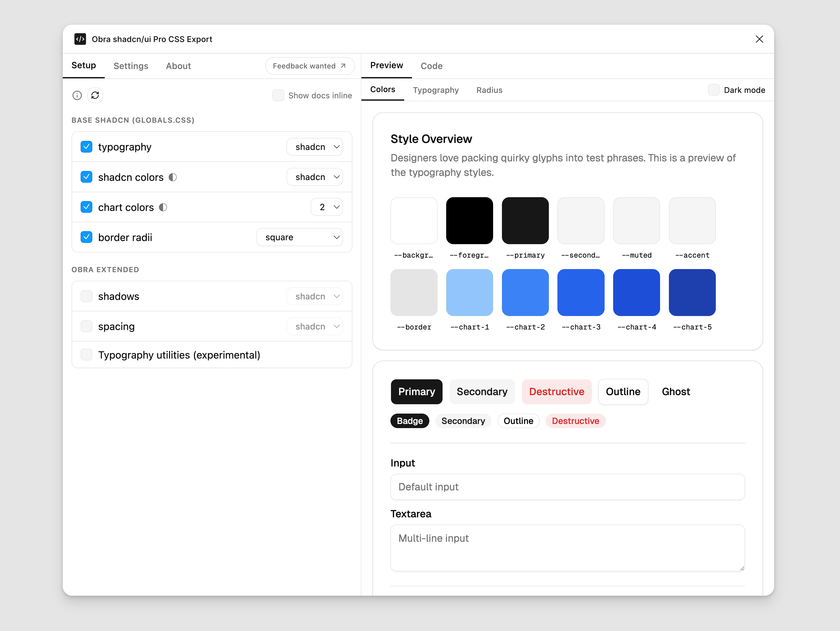Switch to the Code tab
This screenshot has height=631, width=840.
click(432, 66)
